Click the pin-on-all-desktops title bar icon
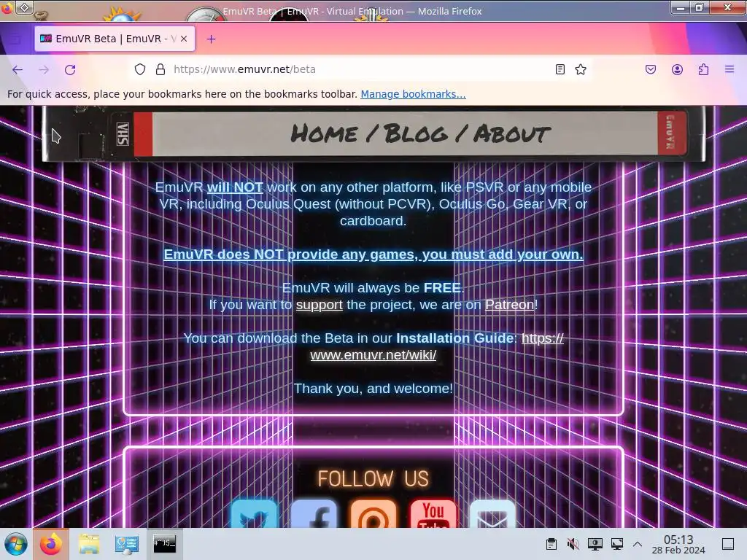The height and width of the screenshot is (560, 747). [x=25, y=7]
